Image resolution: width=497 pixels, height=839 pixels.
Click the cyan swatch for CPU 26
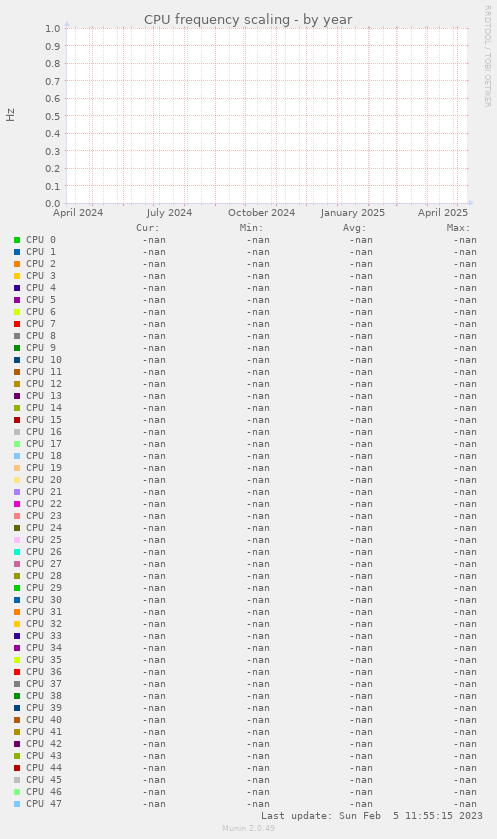coord(17,552)
